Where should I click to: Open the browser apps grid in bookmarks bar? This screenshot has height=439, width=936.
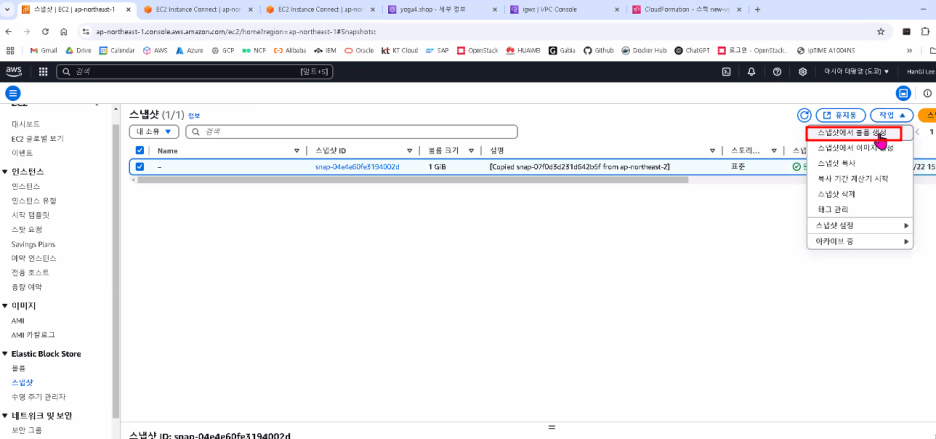click(x=10, y=51)
